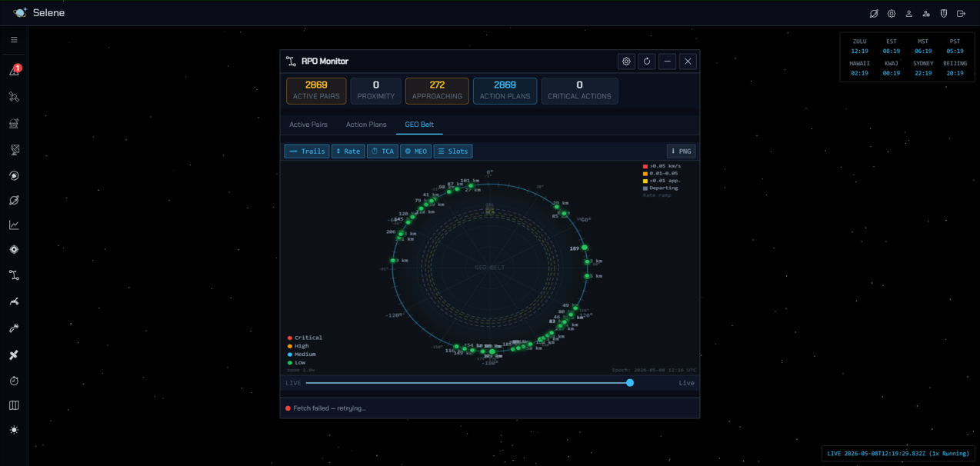Open RPO Monitor panel settings gear

(626, 62)
